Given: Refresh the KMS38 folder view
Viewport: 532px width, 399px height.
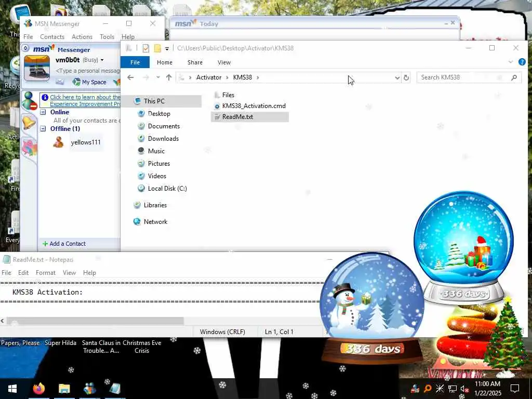Looking at the screenshot, I should click(x=406, y=78).
